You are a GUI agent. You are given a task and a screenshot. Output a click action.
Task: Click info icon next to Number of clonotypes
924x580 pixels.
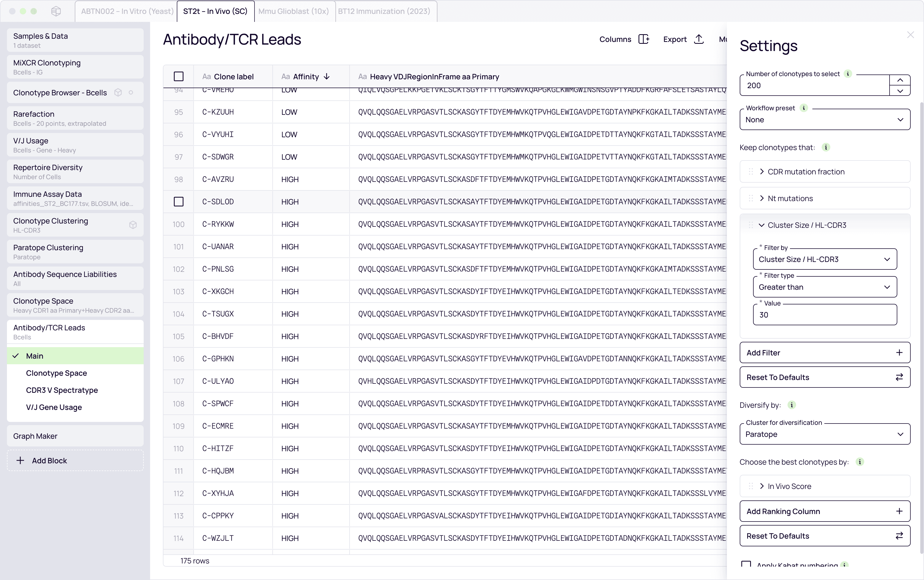point(848,74)
